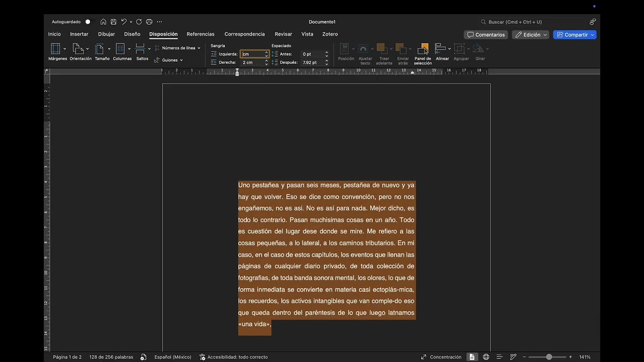Open the Tamaño paper size menu
The width and height of the screenshot is (644, 362).
click(102, 52)
